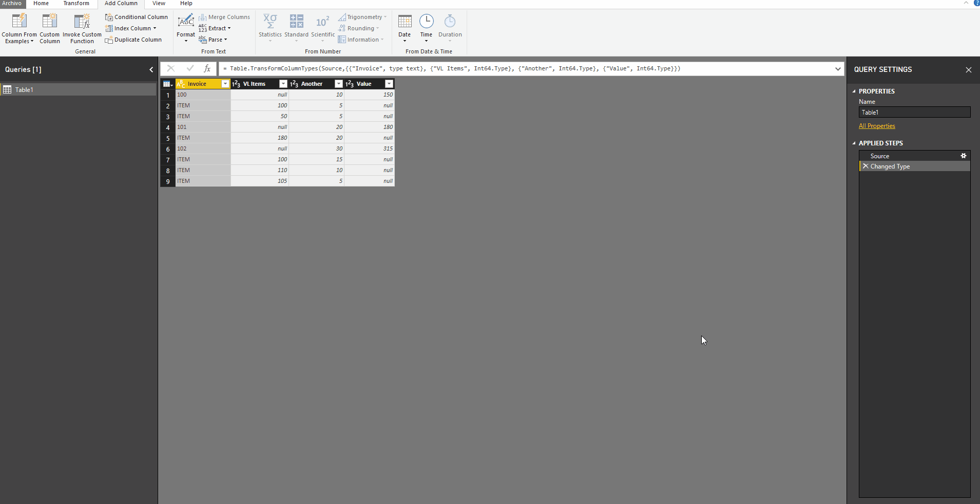Image resolution: width=980 pixels, height=504 pixels.
Task: Select Table1 in Queries list
Action: coord(78,89)
